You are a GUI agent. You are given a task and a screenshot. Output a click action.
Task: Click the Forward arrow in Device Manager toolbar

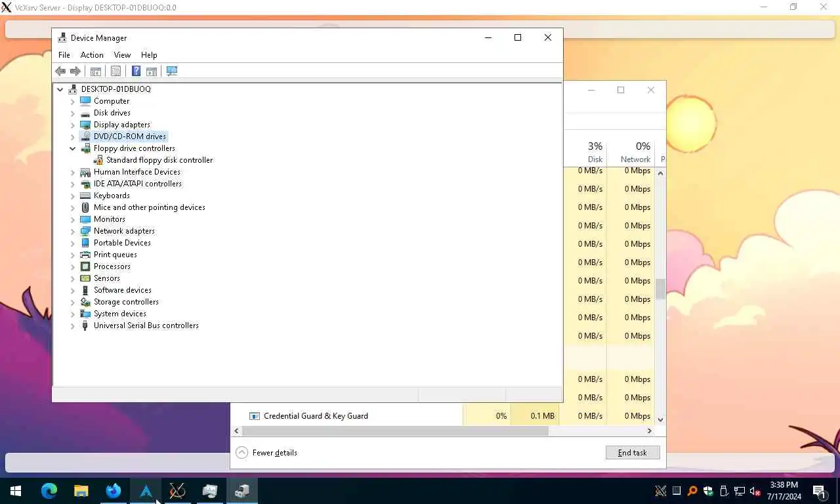tap(75, 71)
